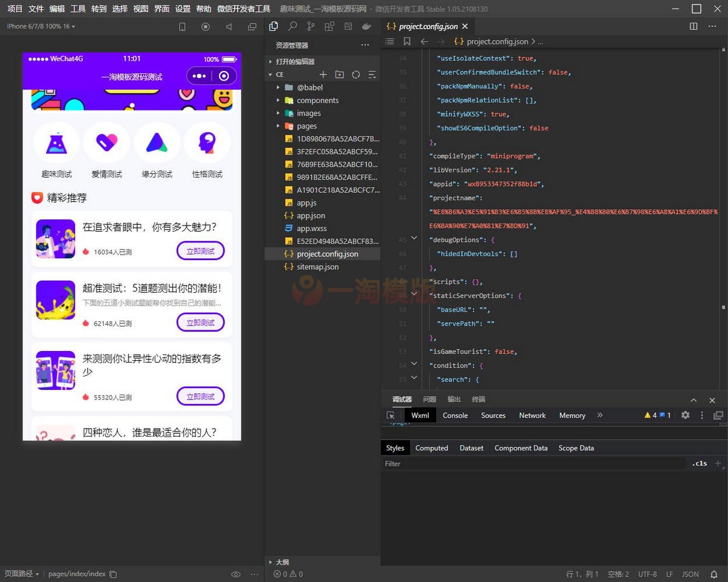This screenshot has height=582, width=728.
Task: Split the editor to the right
Action: [x=694, y=26]
